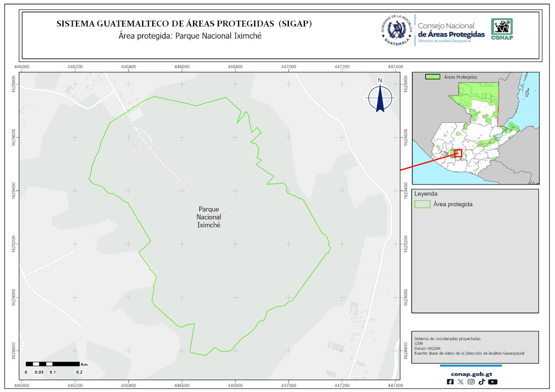555x392 pixels.
Task: Open the TikTok social icon
Action: click(482, 382)
